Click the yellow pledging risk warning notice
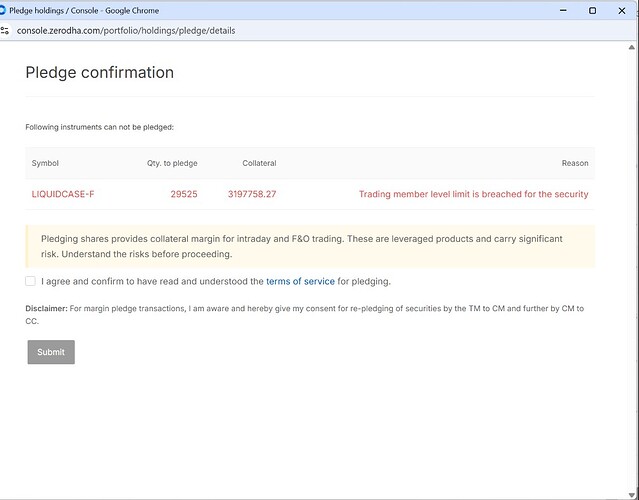The height and width of the screenshot is (500, 639). tap(310, 246)
